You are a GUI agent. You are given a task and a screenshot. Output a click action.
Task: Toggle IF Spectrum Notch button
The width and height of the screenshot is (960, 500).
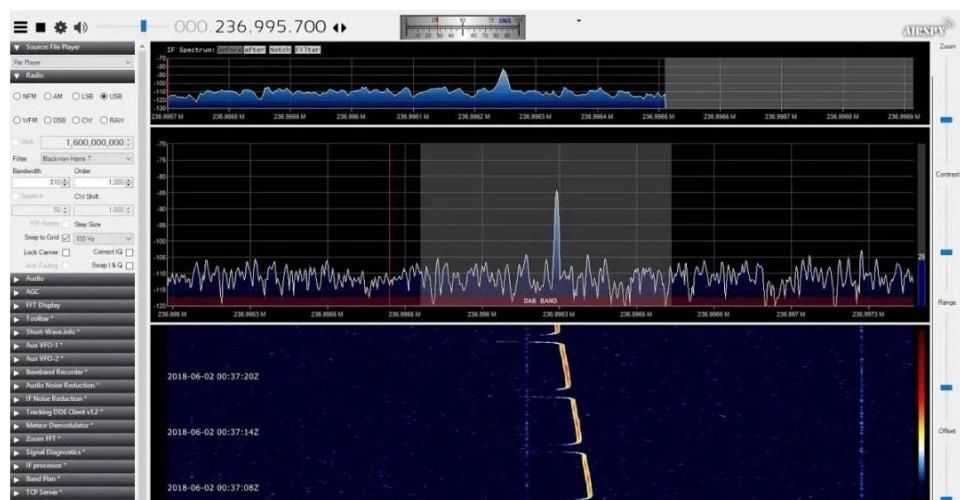[x=280, y=50]
